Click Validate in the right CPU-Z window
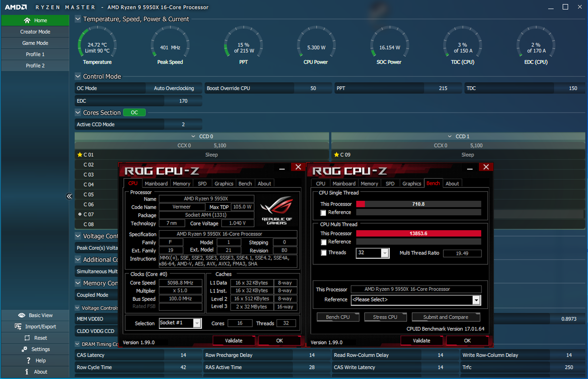The height and width of the screenshot is (379, 588). [x=422, y=341]
